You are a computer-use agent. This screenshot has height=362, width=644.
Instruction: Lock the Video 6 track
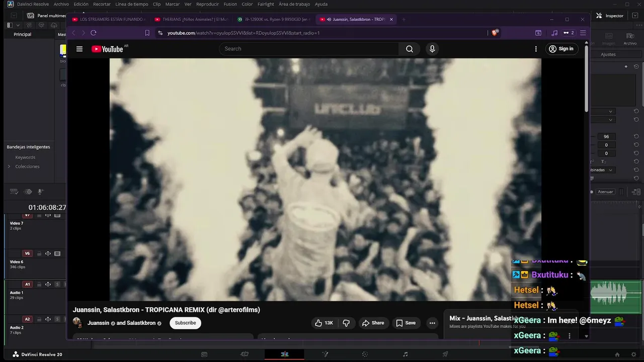click(39, 253)
